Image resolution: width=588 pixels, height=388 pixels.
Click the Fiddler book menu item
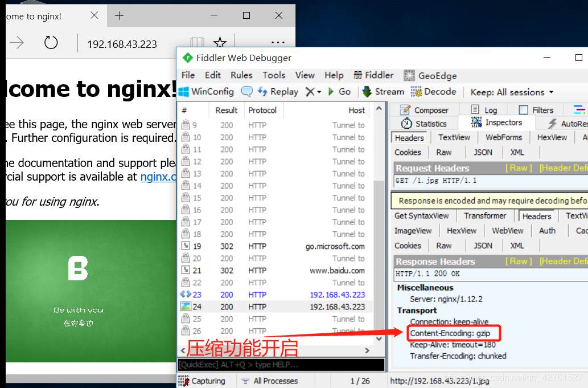373,75
